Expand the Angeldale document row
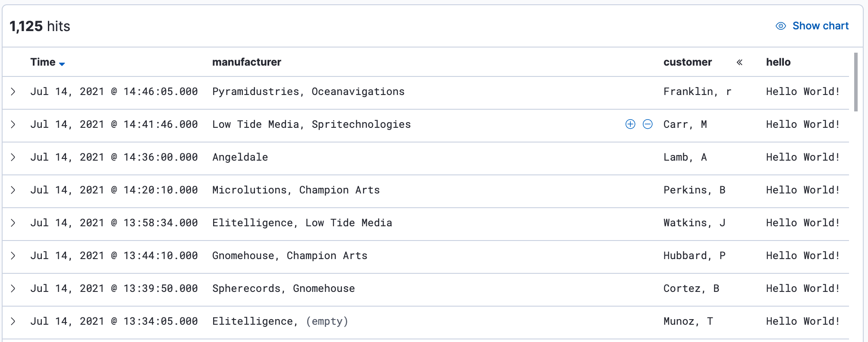This screenshot has width=868, height=342. click(13, 157)
